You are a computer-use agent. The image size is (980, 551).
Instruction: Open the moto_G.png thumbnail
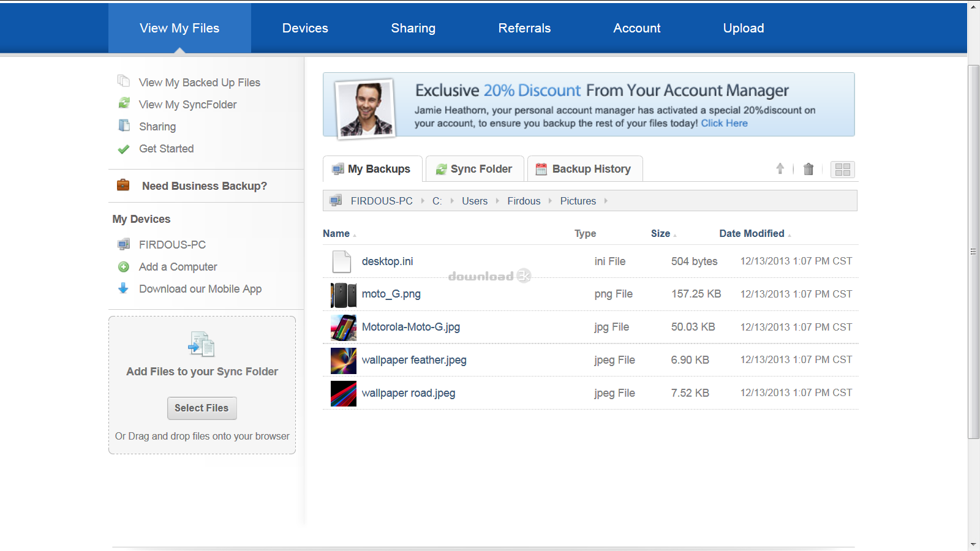point(343,294)
